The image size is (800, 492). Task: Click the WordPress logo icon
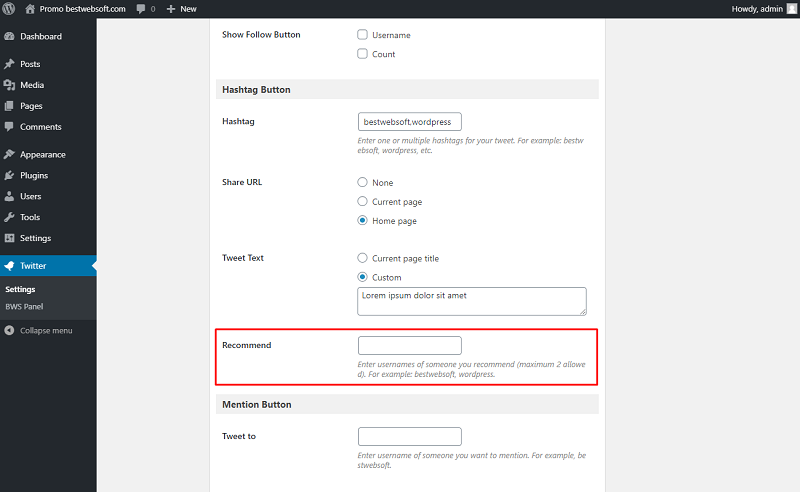pos(9,9)
